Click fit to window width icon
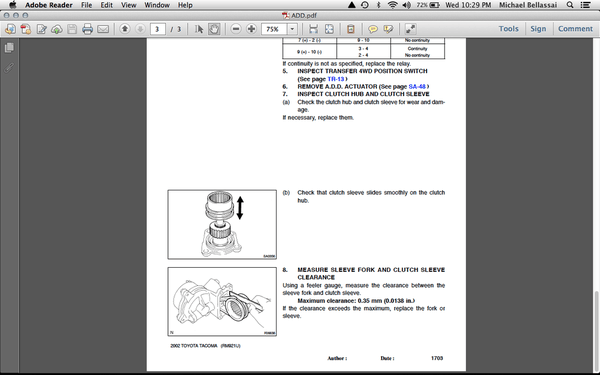The height and width of the screenshot is (375, 600). 313,29
